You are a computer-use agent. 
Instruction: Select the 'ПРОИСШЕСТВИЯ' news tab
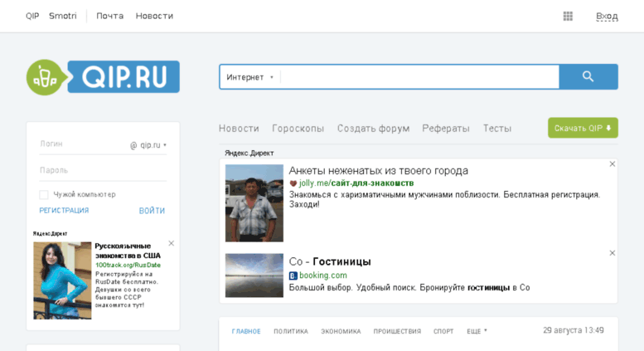point(397,331)
